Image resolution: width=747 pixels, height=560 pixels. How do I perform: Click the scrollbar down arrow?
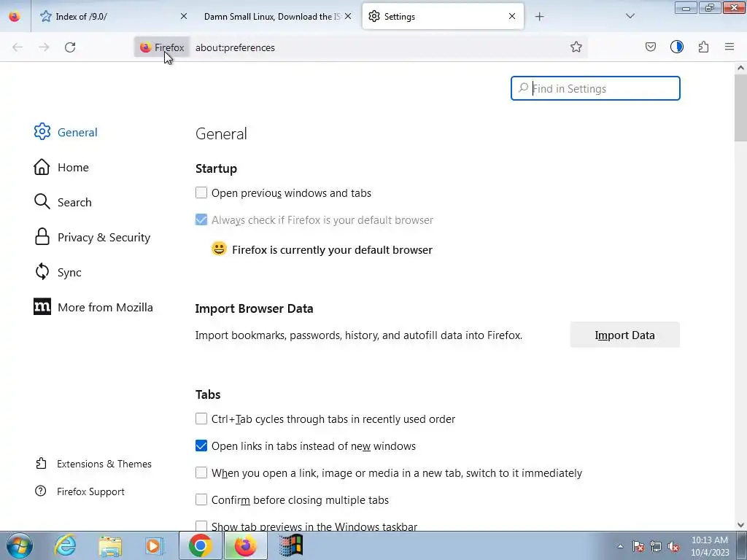pyautogui.click(x=740, y=525)
